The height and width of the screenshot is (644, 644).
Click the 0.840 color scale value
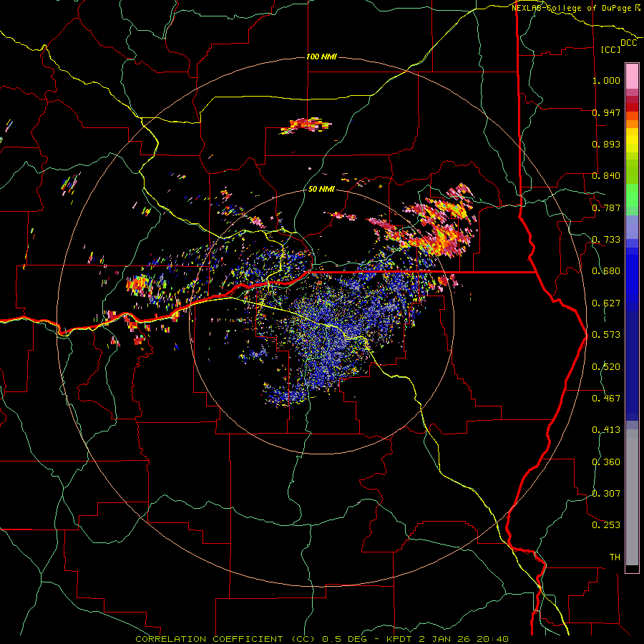click(606, 176)
